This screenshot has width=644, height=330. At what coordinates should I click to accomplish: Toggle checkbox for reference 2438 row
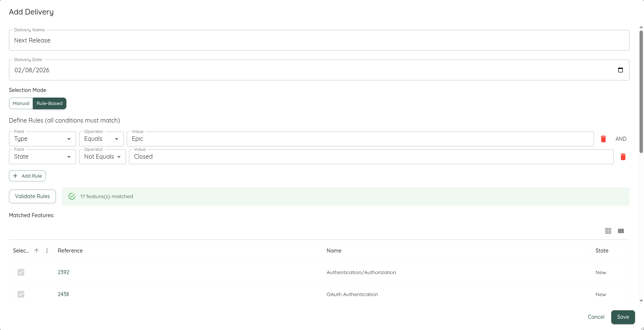(x=21, y=294)
